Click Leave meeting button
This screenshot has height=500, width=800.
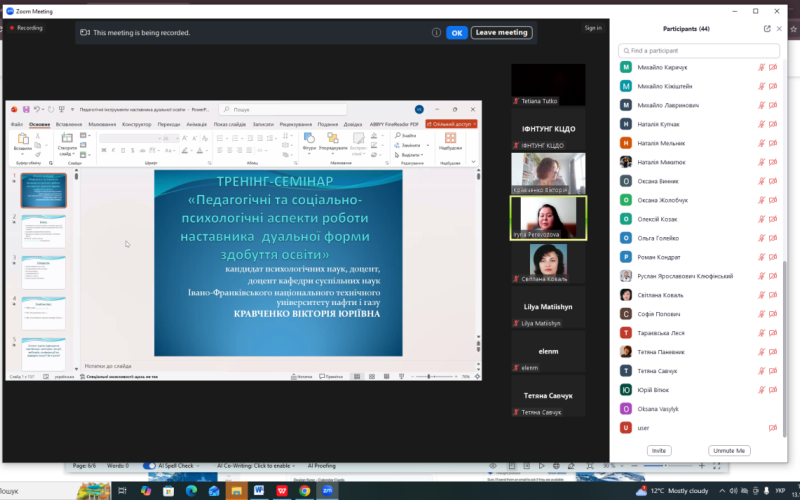[502, 33]
